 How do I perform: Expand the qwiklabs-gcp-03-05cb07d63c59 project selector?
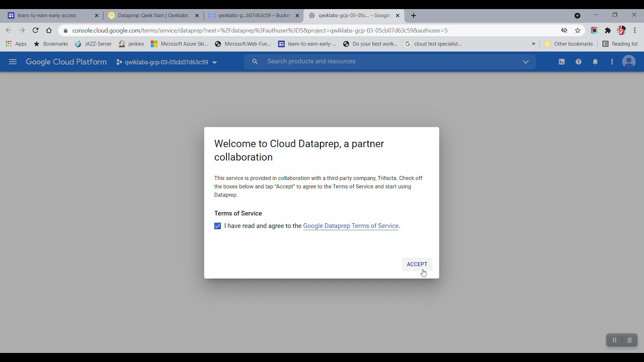coord(167,62)
